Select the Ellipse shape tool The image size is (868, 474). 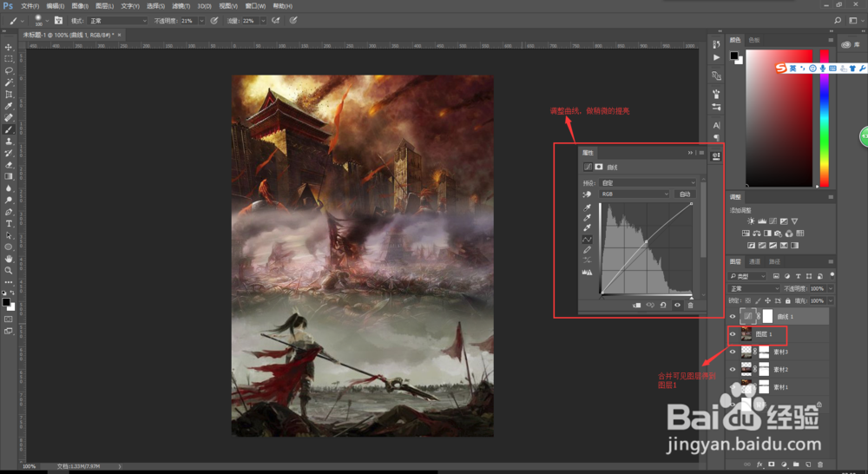[x=9, y=247]
